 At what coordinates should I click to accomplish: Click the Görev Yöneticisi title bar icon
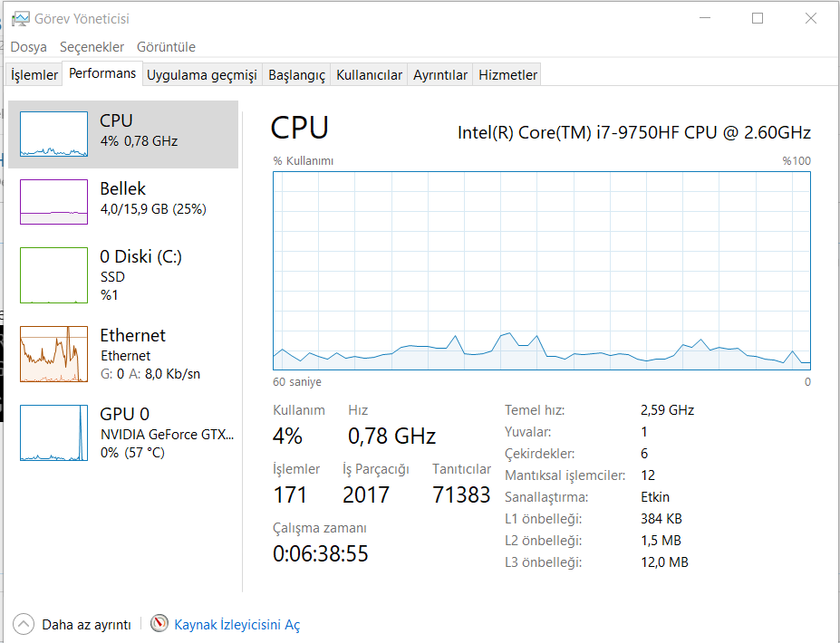[x=20, y=19]
